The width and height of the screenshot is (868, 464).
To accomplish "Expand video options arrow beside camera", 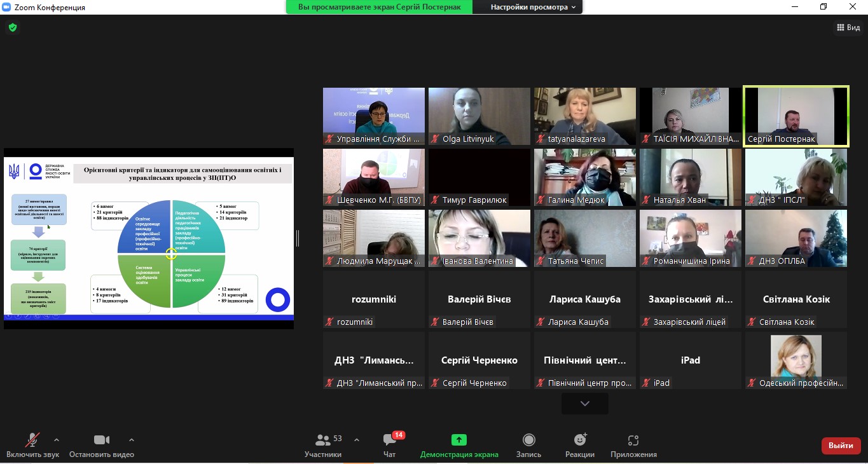I will (x=132, y=440).
